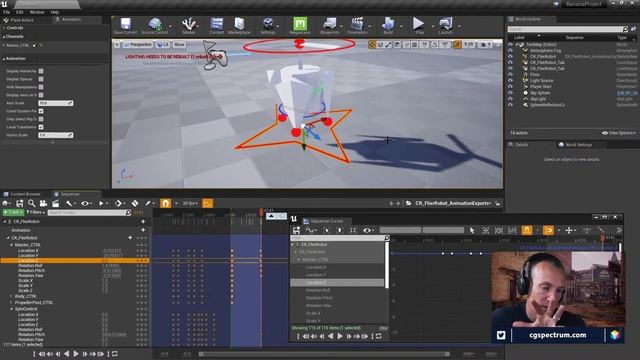Click the viewport Show button

[x=179, y=44]
